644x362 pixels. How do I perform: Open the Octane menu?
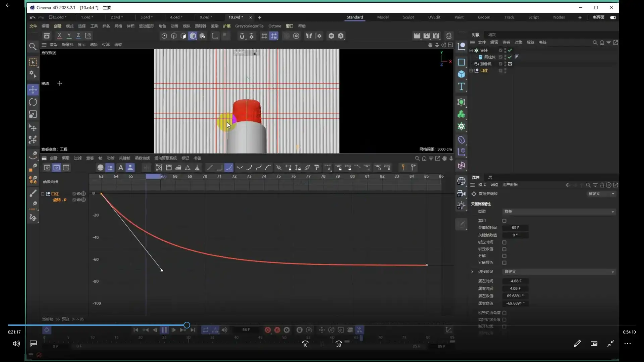pyautogui.click(x=274, y=26)
